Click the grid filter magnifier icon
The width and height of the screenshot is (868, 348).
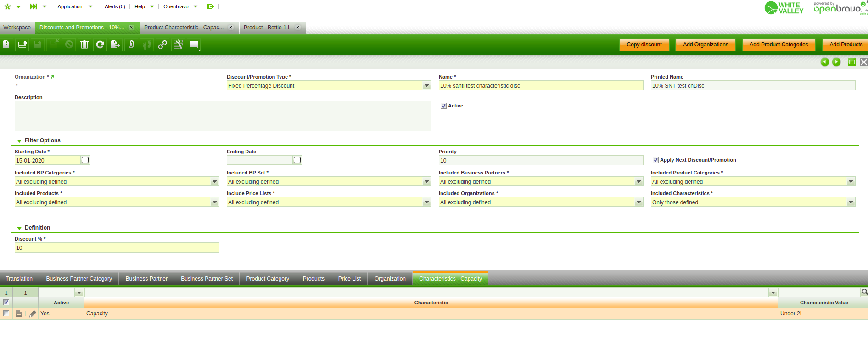click(864, 292)
